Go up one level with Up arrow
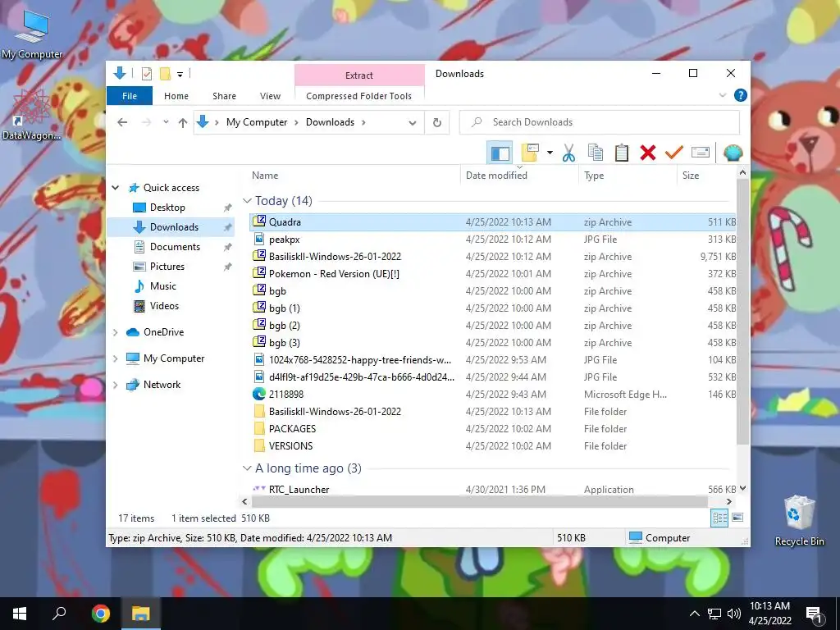 click(x=183, y=123)
